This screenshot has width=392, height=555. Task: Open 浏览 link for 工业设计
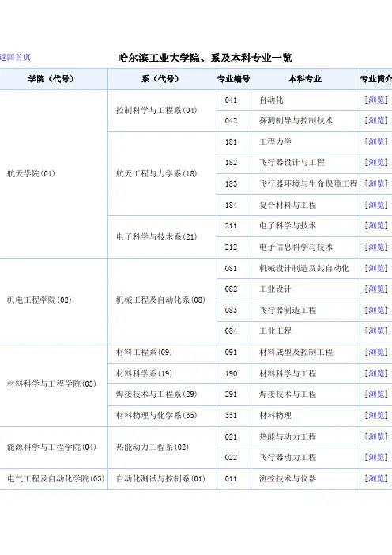(x=376, y=289)
